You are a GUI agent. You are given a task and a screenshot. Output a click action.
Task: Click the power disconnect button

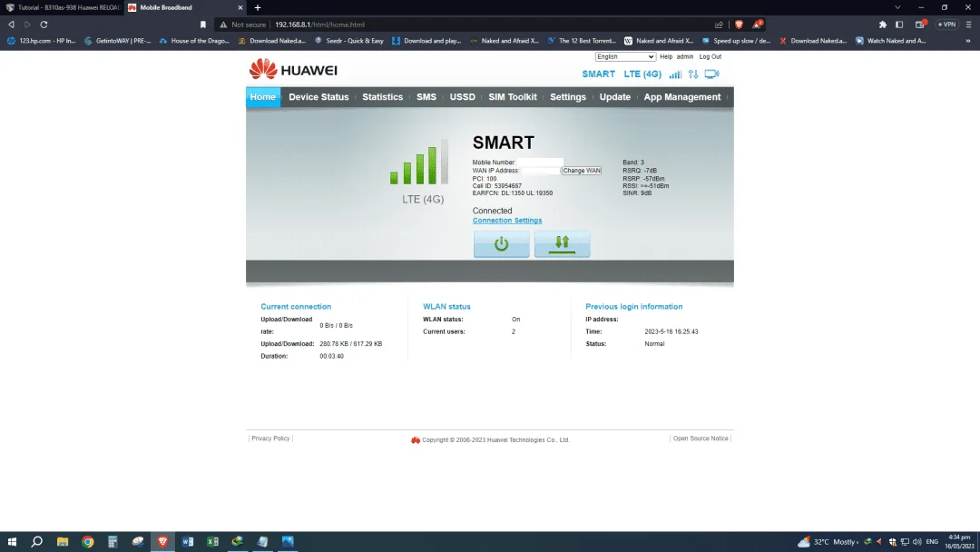[x=501, y=244]
